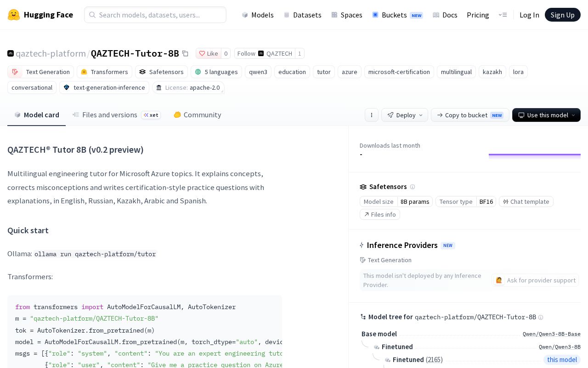
Task: Go to Datasets in top navigation
Action: coord(302,15)
